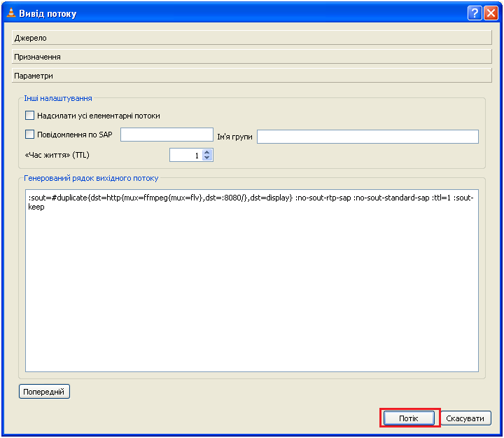Decrease TTL value with down arrow

(207, 158)
